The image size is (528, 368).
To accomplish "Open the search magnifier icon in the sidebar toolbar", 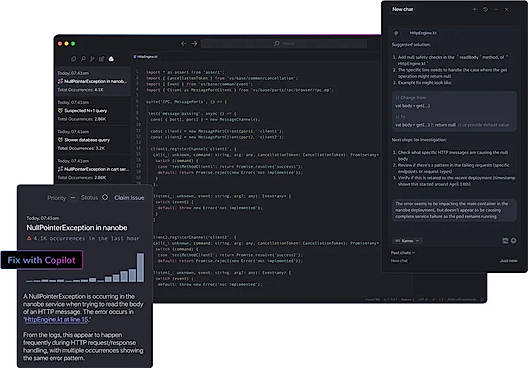I will tap(83, 59).
